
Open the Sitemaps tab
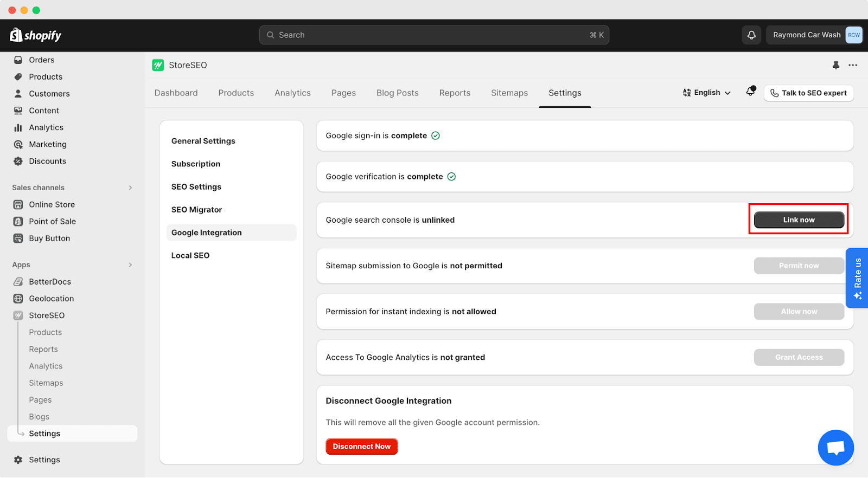coord(509,93)
